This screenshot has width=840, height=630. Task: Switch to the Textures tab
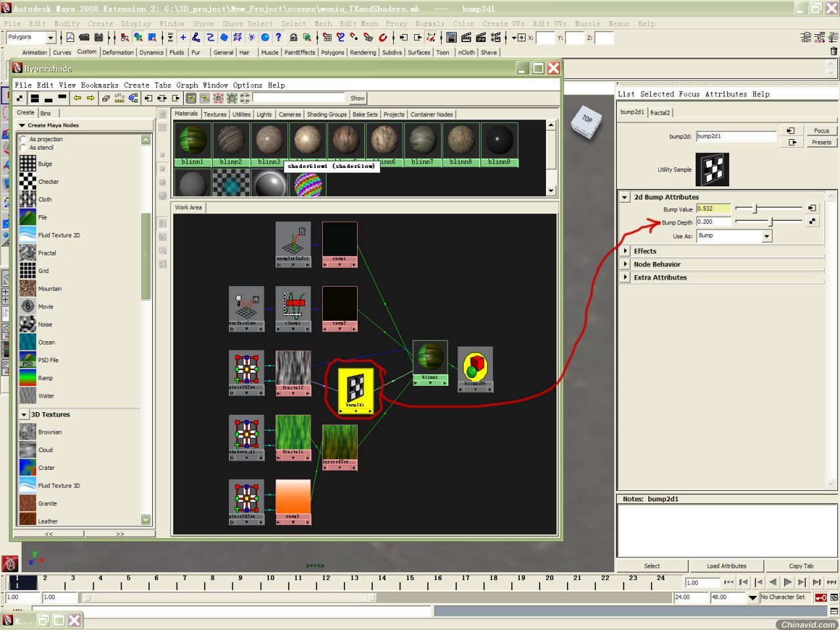click(215, 114)
